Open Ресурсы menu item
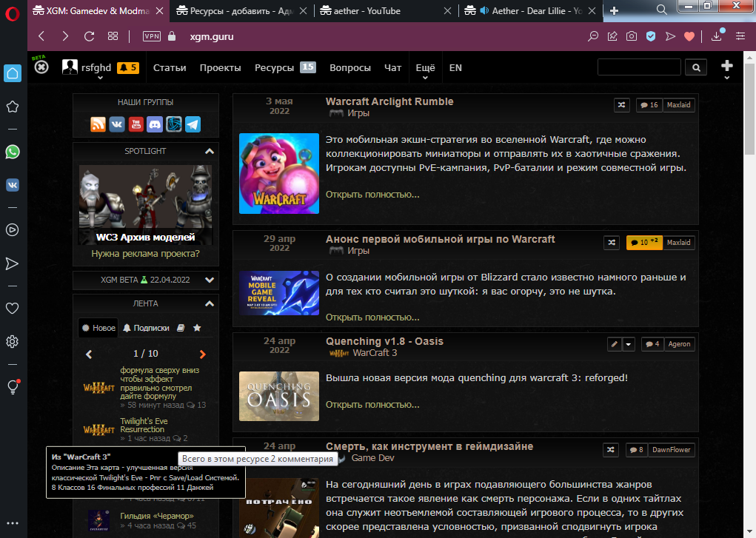Image resolution: width=756 pixels, height=538 pixels. tap(275, 68)
